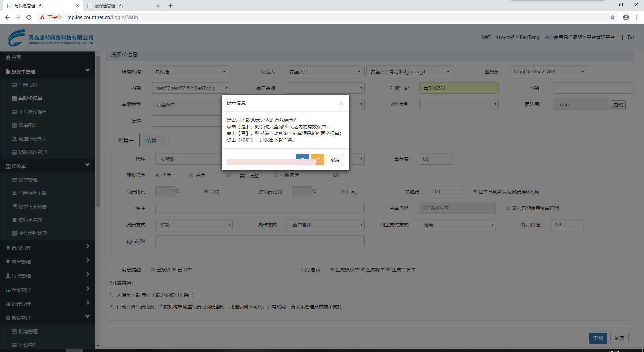The height and width of the screenshot is (352, 644).
Task: Click the icon beside 配送信息导入
Action: (x=14, y=139)
